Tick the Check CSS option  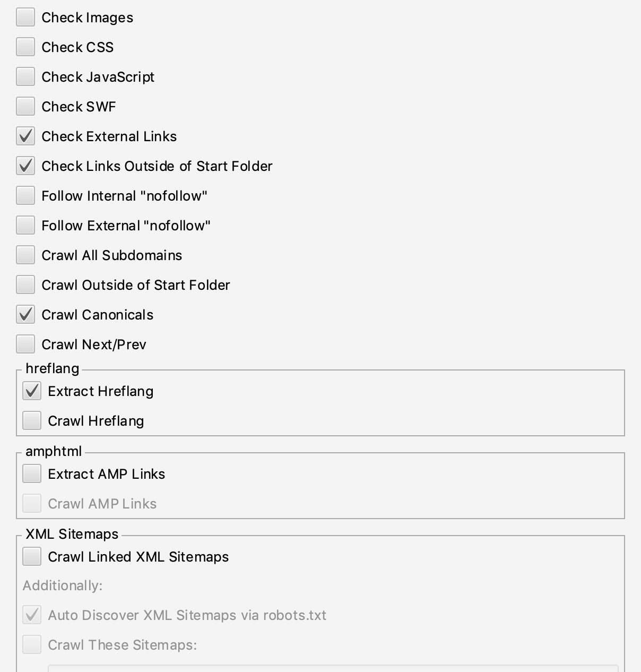[25, 47]
